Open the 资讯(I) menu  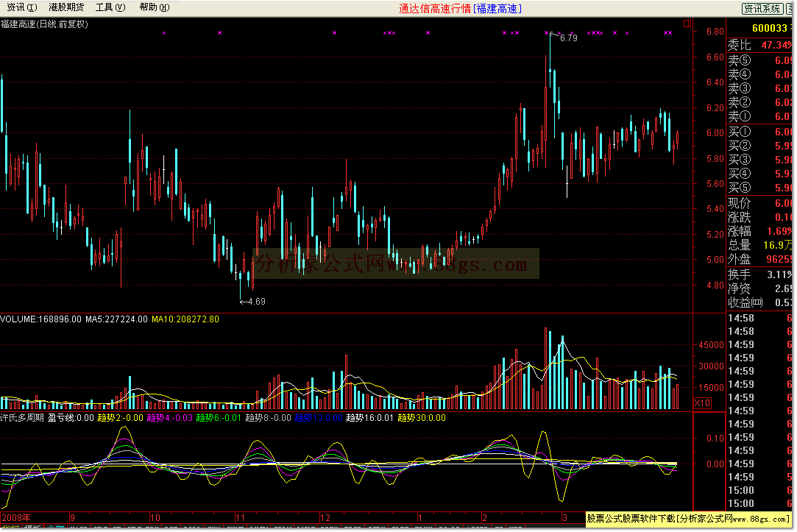tap(21, 7)
